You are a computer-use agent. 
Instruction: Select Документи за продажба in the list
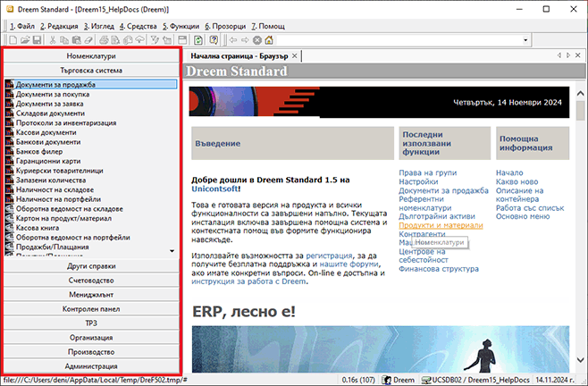[91, 84]
